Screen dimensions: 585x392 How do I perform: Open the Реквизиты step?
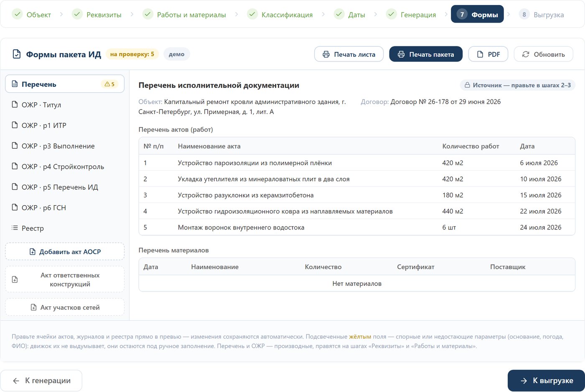(x=97, y=15)
